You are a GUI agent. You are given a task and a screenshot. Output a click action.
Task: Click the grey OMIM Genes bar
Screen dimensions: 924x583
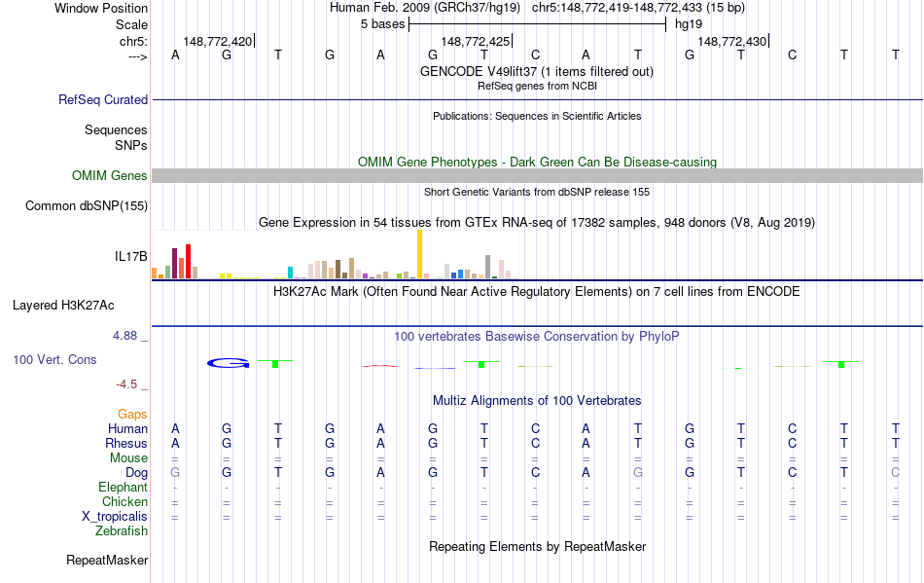point(537,175)
